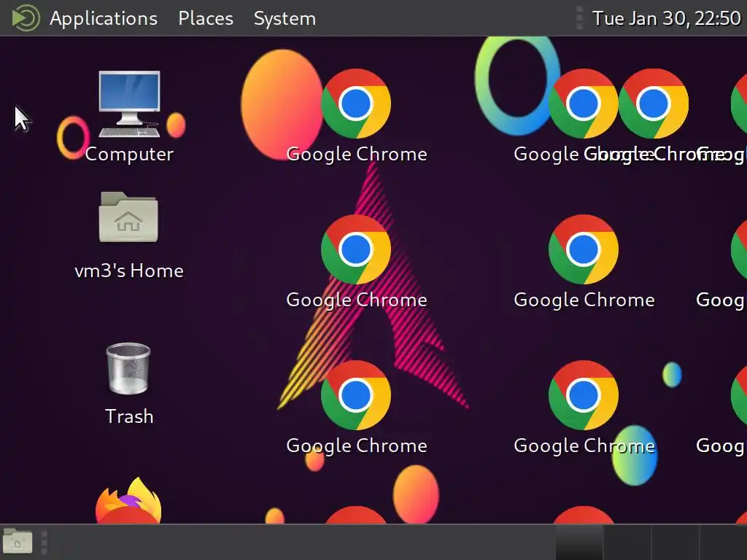Click the "Trash" label text
The height and width of the screenshot is (560, 747).
[129, 416]
